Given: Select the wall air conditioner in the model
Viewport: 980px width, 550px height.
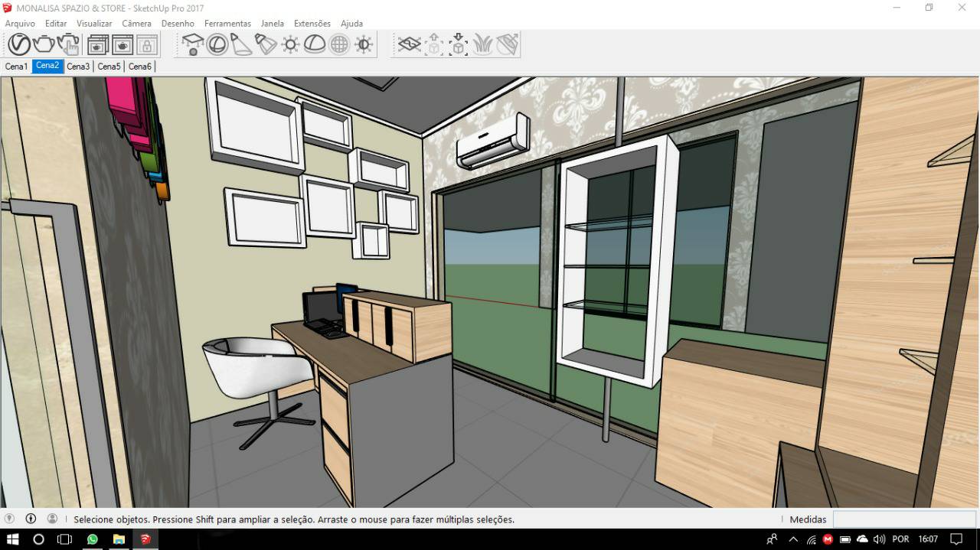Looking at the screenshot, I should 494,141.
